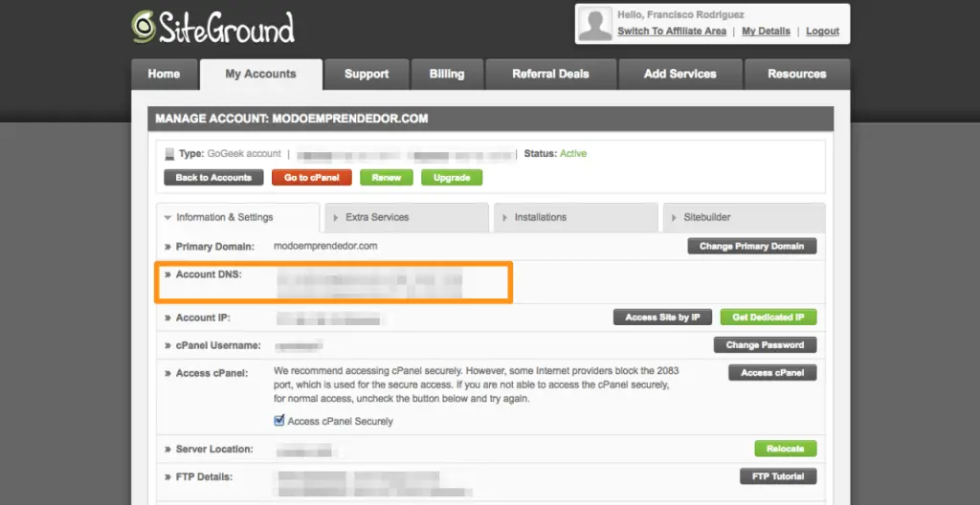Click the user avatar picture
This screenshot has height=505, width=980.
[595, 24]
